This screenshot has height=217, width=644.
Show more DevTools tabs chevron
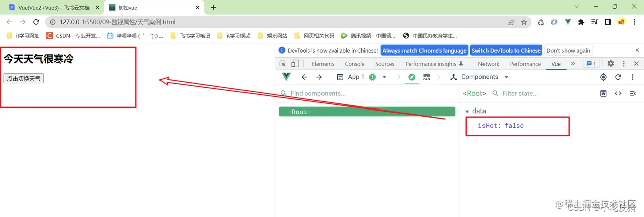tap(573, 64)
